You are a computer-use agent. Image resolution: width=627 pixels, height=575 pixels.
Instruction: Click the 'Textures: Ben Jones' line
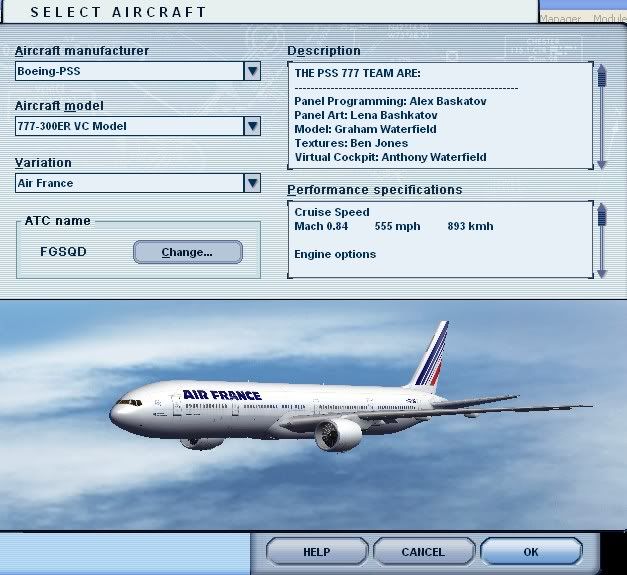[351, 143]
